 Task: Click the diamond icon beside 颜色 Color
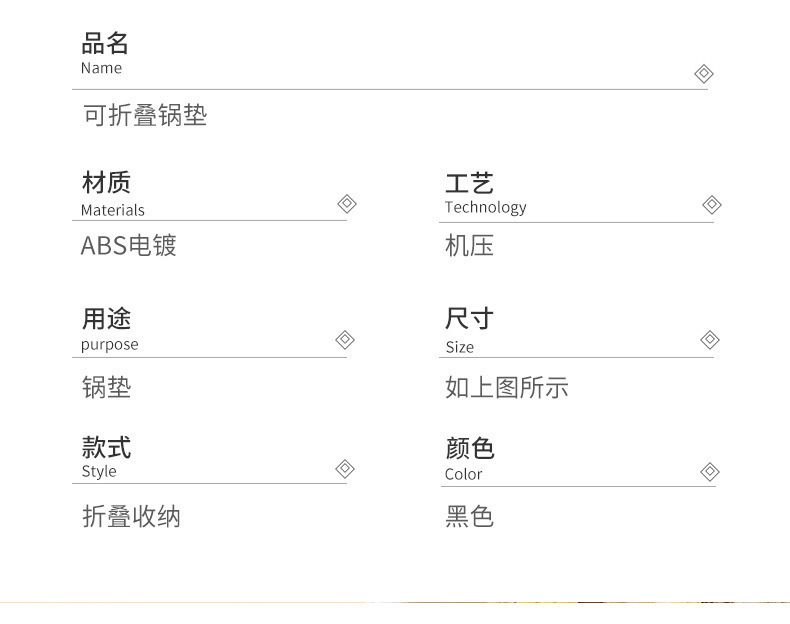point(710,471)
